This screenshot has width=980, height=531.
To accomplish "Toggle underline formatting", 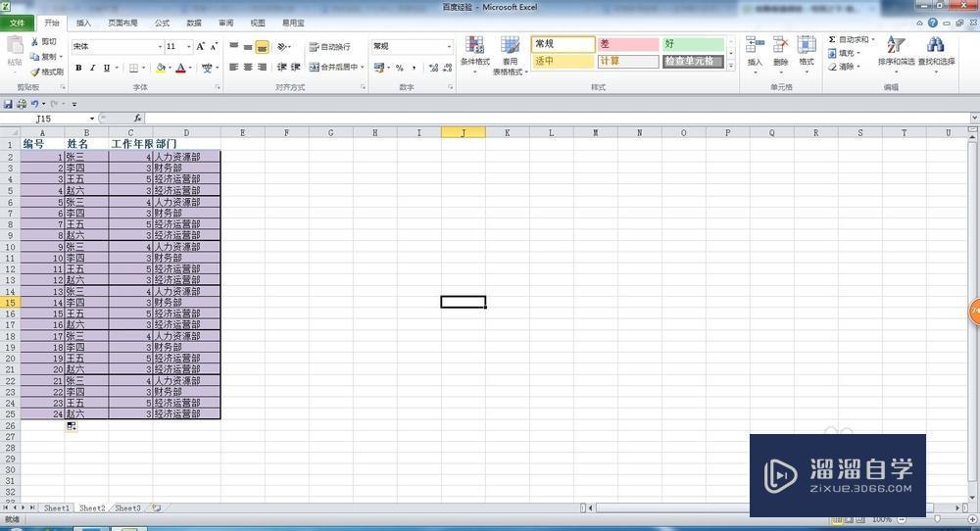I will click(x=106, y=68).
